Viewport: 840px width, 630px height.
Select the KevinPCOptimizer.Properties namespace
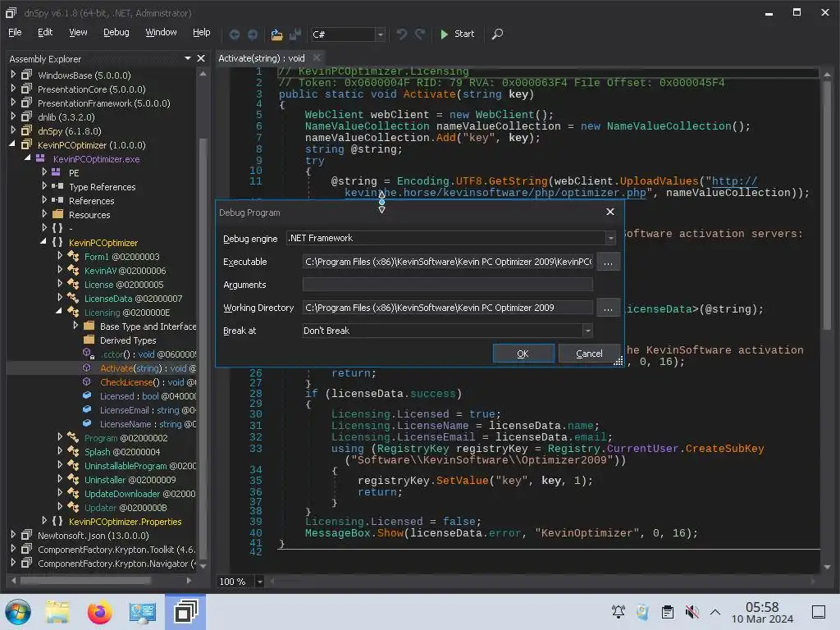click(125, 521)
